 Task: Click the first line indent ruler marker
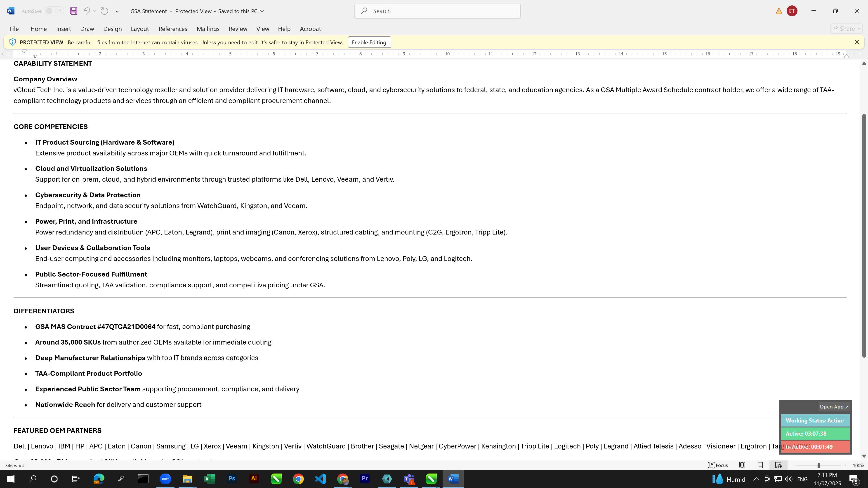pos(24,51)
